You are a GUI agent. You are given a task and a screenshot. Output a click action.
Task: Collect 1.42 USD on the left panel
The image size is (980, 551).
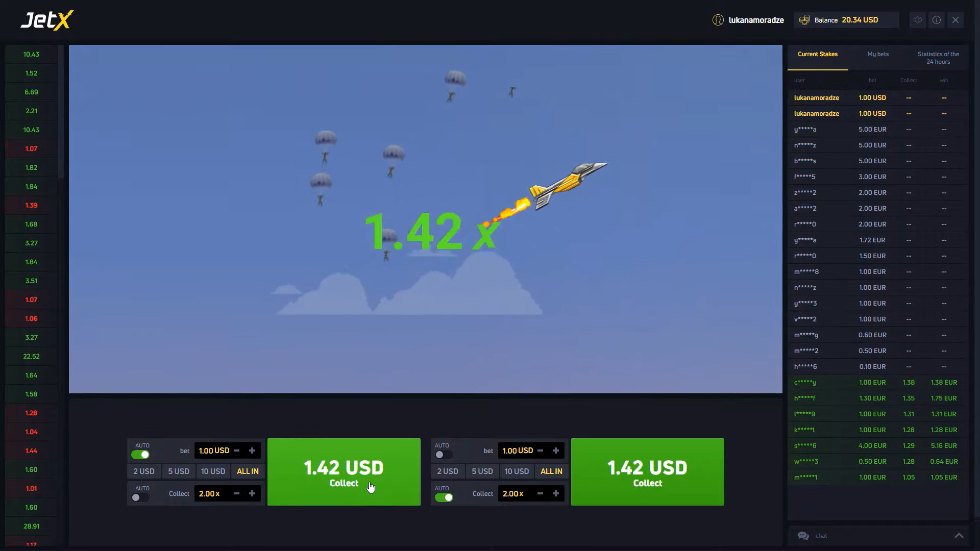pos(344,472)
